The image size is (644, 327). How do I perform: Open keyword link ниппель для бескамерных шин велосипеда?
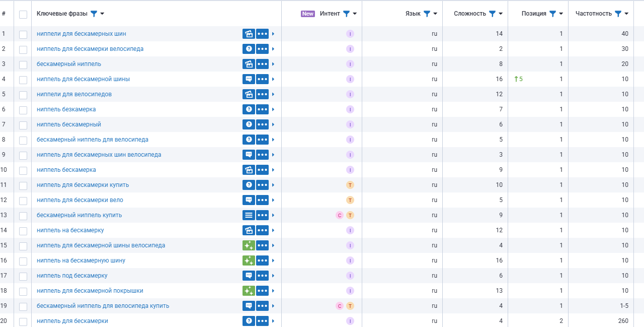point(99,155)
